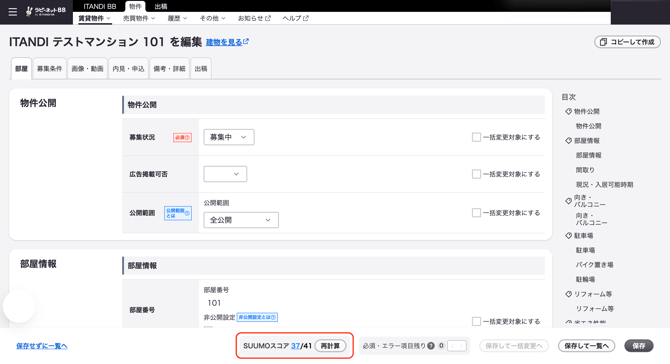Switch to the 備考・詳細 tab

[169, 68]
